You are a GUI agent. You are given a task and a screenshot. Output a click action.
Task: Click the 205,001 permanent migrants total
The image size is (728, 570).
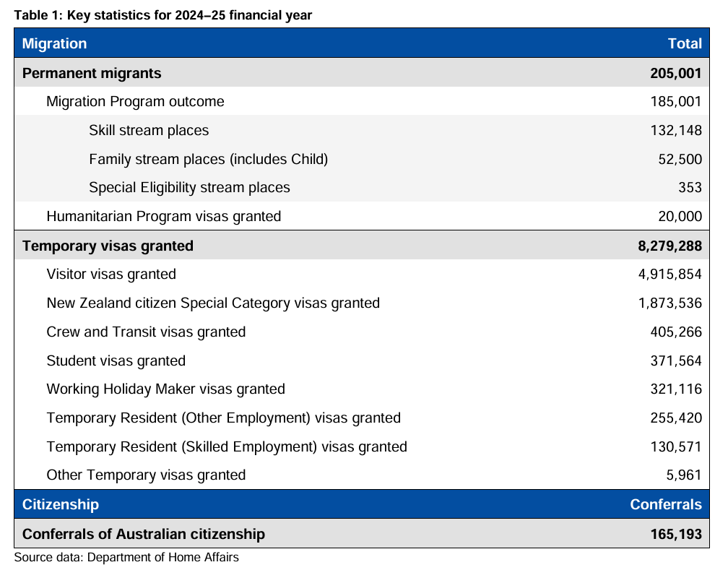pyautogui.click(x=675, y=73)
